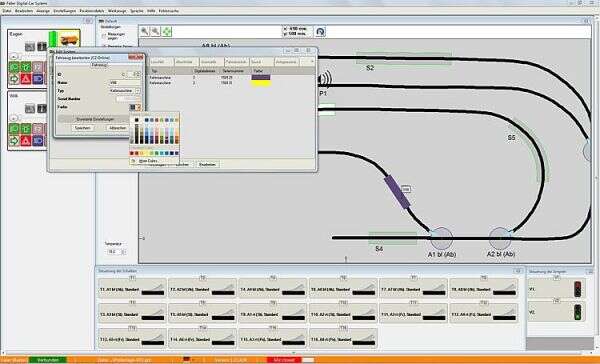Open the Farbe color dropdown arrow

pyautogui.click(x=139, y=108)
